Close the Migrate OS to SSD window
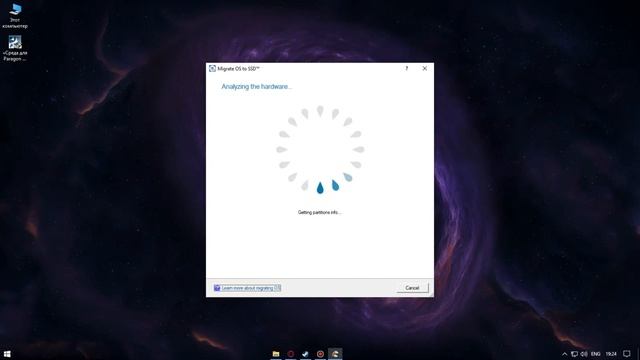This screenshot has height=360, width=640. 424,69
